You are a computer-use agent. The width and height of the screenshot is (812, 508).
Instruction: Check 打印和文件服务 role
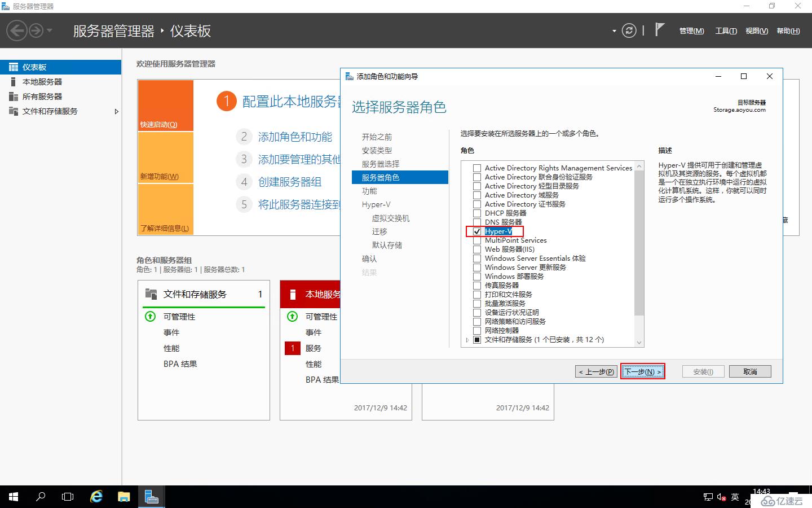pos(477,295)
